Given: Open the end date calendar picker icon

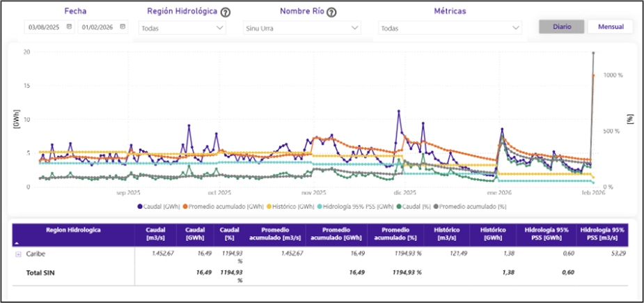Looking at the screenshot, I should pyautogui.click(x=123, y=27).
